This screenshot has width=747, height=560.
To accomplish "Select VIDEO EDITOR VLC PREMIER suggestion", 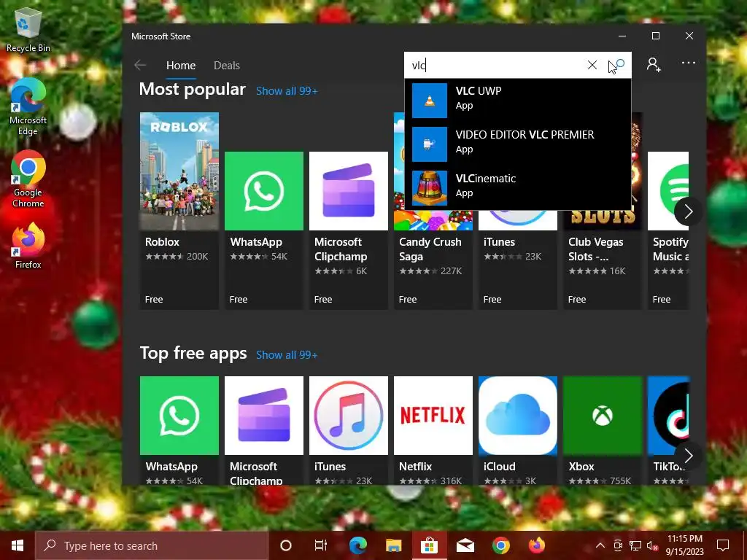I will tap(518, 144).
